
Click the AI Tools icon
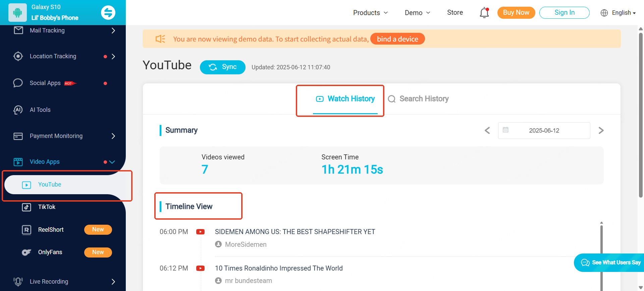coord(18,110)
